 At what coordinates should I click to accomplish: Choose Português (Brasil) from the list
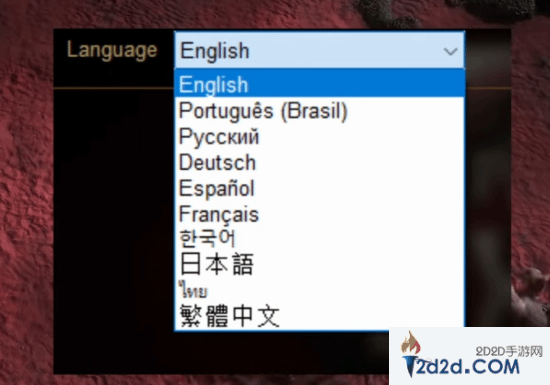point(320,111)
